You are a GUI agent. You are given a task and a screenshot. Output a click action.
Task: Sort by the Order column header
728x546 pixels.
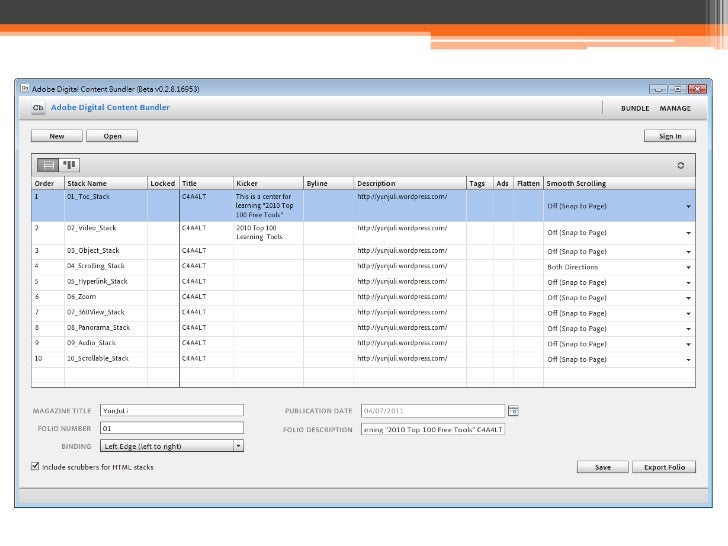(x=48, y=183)
